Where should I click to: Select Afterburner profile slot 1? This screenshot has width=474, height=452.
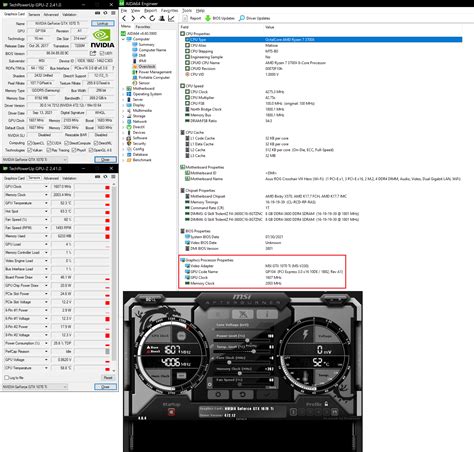[x=293, y=412]
